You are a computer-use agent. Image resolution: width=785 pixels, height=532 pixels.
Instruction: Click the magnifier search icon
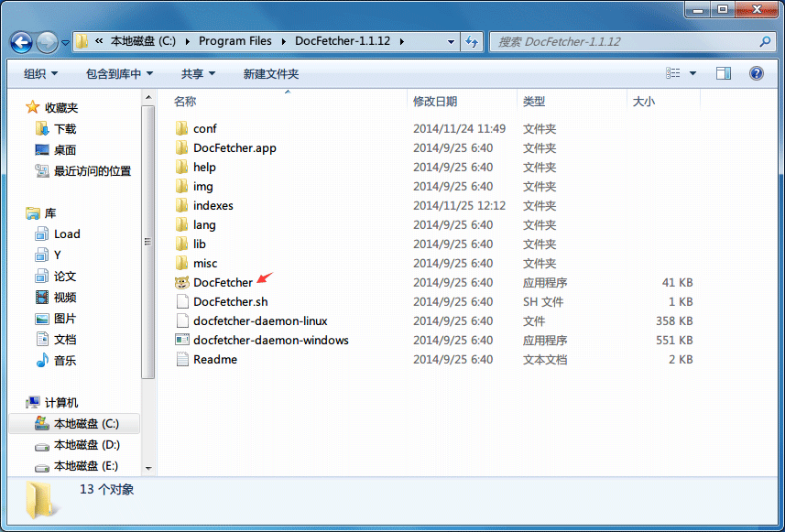point(765,42)
